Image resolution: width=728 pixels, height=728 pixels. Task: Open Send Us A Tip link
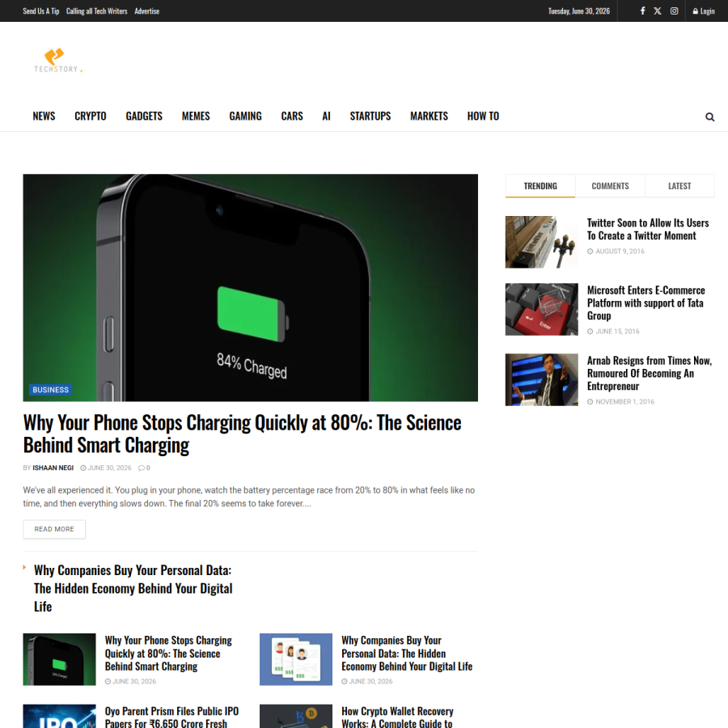coord(41,11)
